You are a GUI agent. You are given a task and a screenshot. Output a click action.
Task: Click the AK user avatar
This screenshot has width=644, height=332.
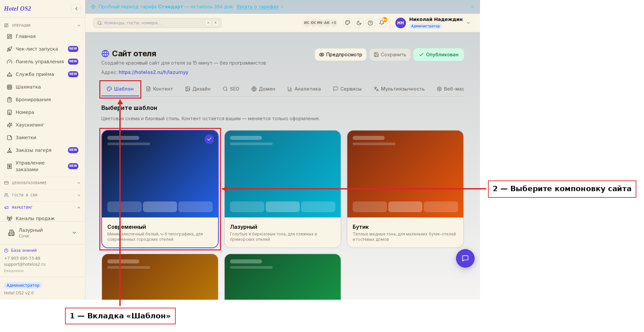(x=327, y=23)
